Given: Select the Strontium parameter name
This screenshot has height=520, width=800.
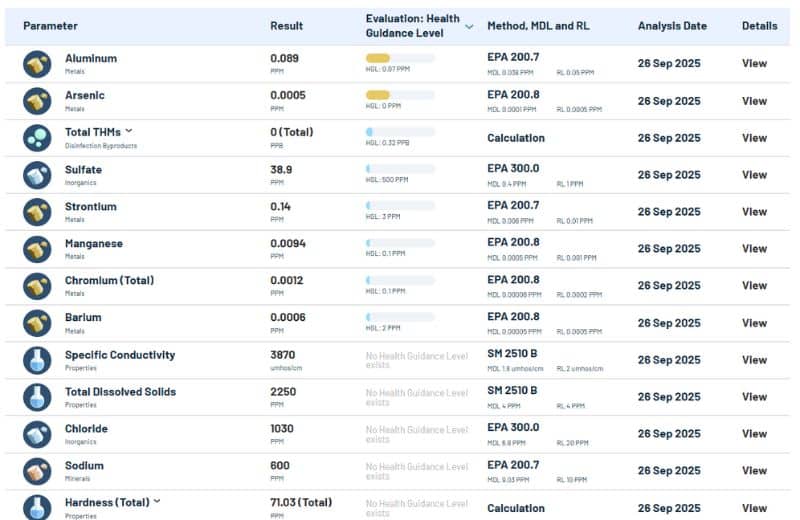Looking at the screenshot, I should [90, 207].
